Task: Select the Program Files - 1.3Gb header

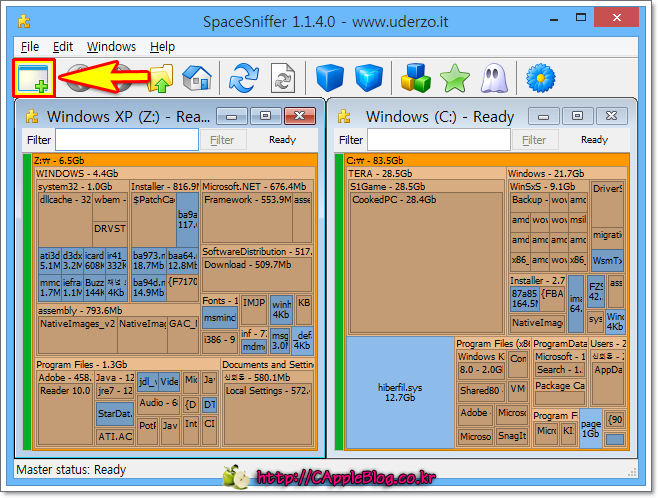Action: (x=127, y=364)
